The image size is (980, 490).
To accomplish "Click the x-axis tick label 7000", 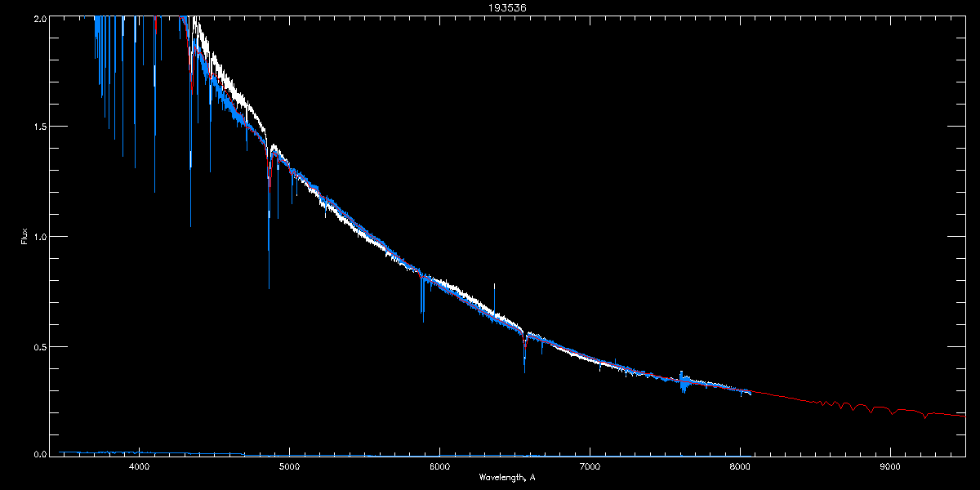I will pyautogui.click(x=590, y=467).
